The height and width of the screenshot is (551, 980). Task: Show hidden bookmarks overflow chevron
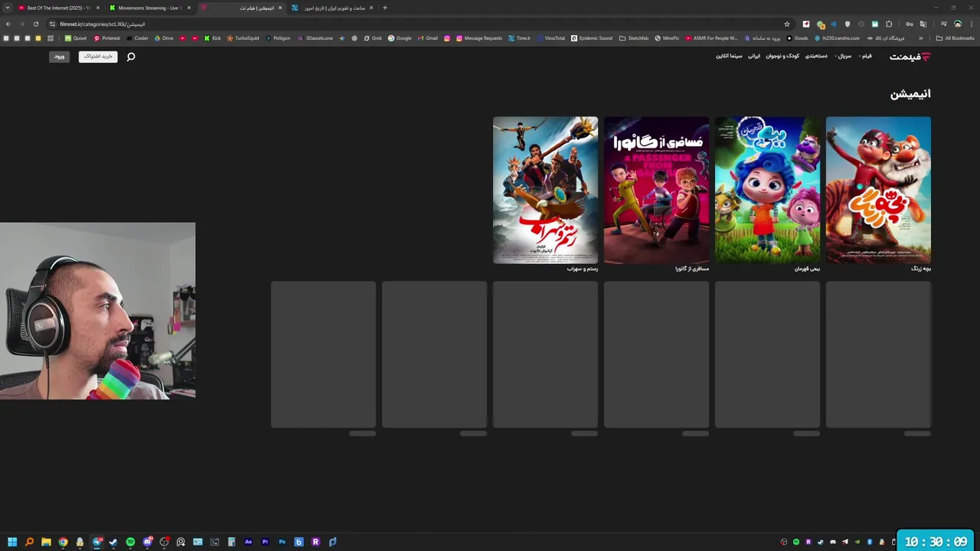click(921, 38)
